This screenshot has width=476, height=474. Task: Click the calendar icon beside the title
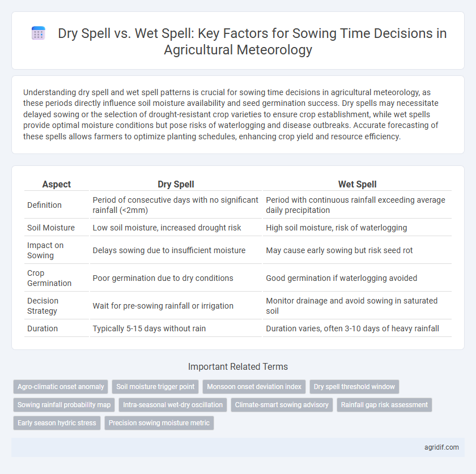(39, 33)
